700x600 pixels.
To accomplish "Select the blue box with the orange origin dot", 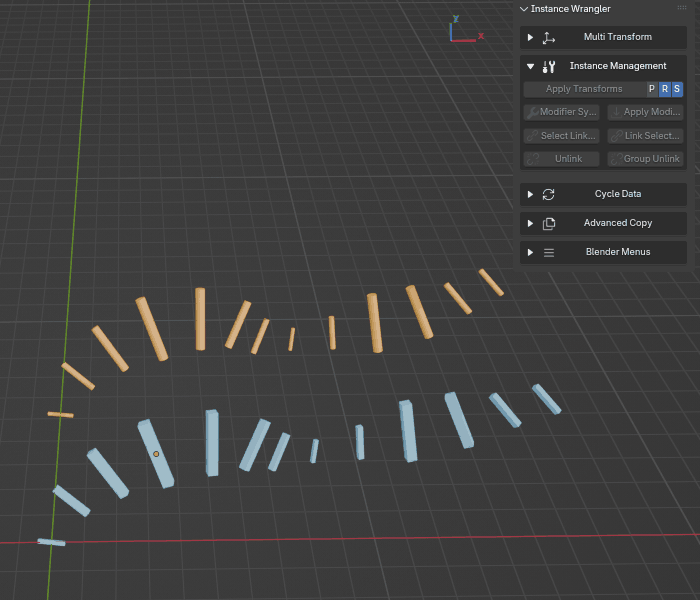I will point(155,454).
